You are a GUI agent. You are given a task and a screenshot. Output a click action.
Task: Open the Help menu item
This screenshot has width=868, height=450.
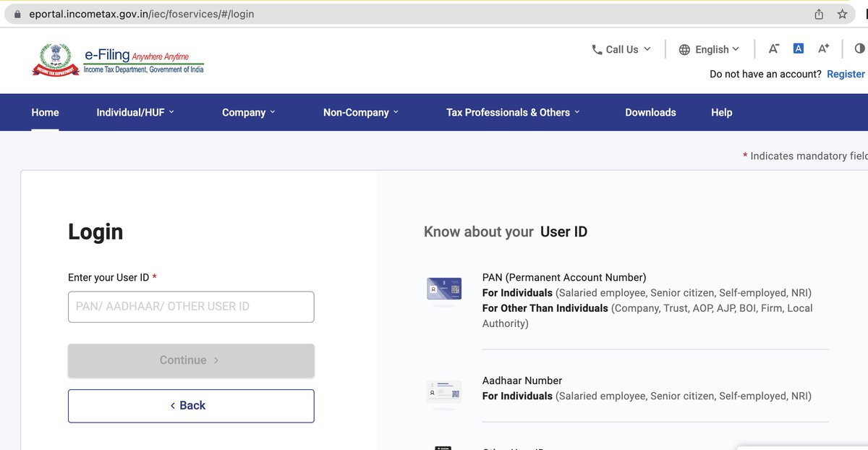pyautogui.click(x=722, y=112)
